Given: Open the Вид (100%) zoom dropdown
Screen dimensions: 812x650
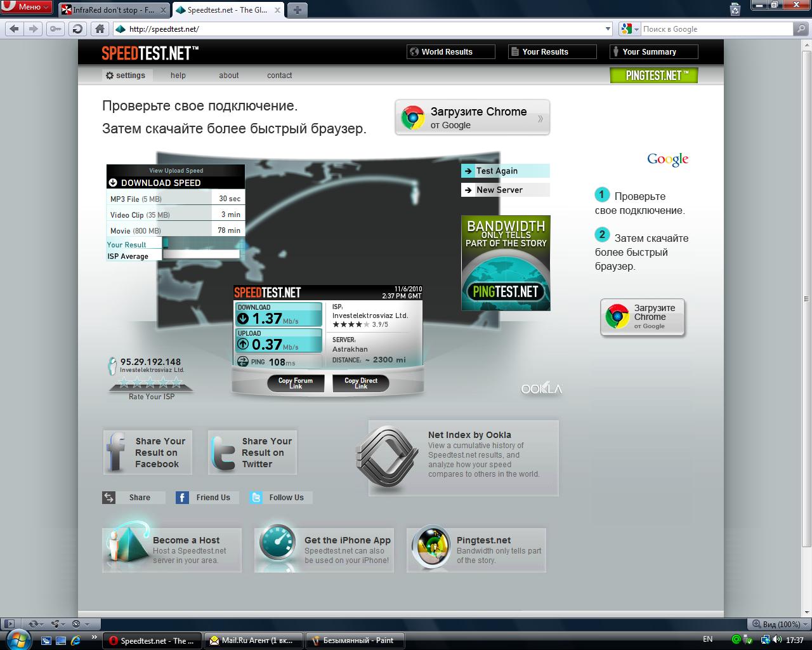Looking at the screenshot, I should coord(779,624).
